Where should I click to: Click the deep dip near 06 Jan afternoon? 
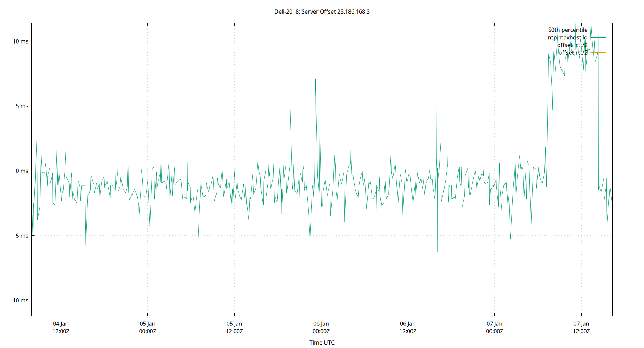click(438, 252)
